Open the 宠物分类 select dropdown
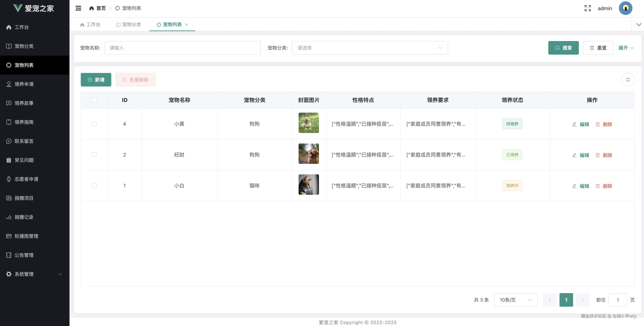The width and height of the screenshot is (644, 326). [370, 48]
